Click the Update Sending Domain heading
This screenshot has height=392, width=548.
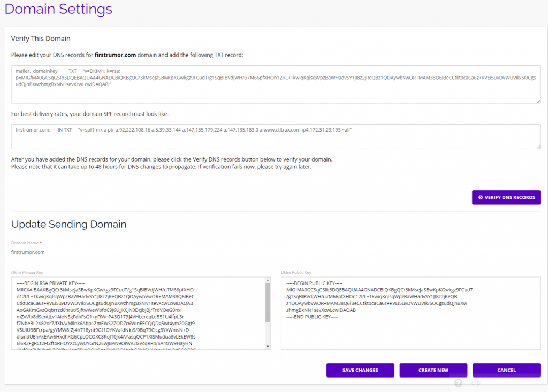(68, 225)
